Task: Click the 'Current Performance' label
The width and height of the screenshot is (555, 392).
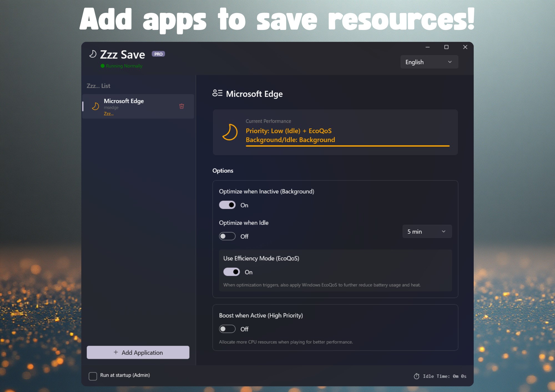Action: [x=268, y=121]
